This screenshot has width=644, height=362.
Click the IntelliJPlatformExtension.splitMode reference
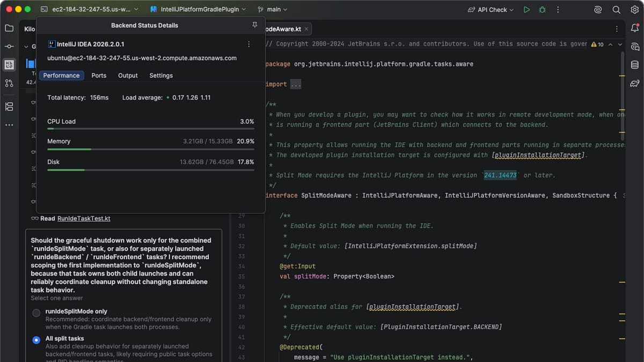pyautogui.click(x=412, y=246)
